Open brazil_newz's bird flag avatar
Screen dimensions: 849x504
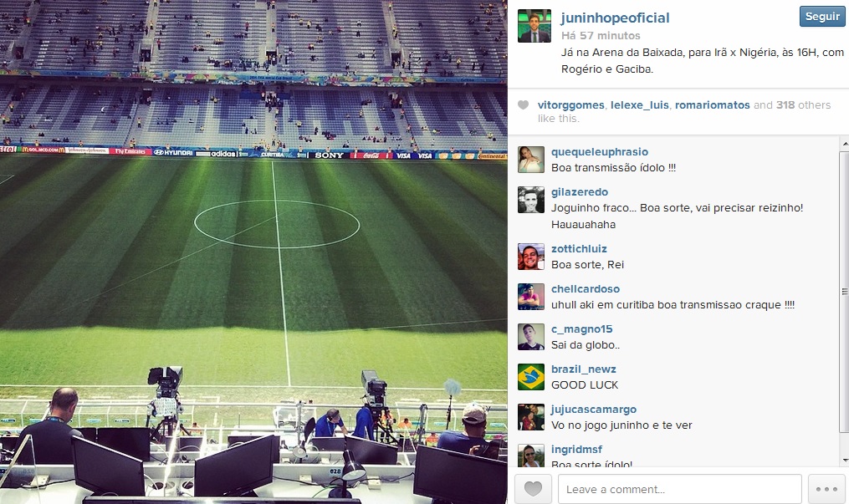(531, 377)
